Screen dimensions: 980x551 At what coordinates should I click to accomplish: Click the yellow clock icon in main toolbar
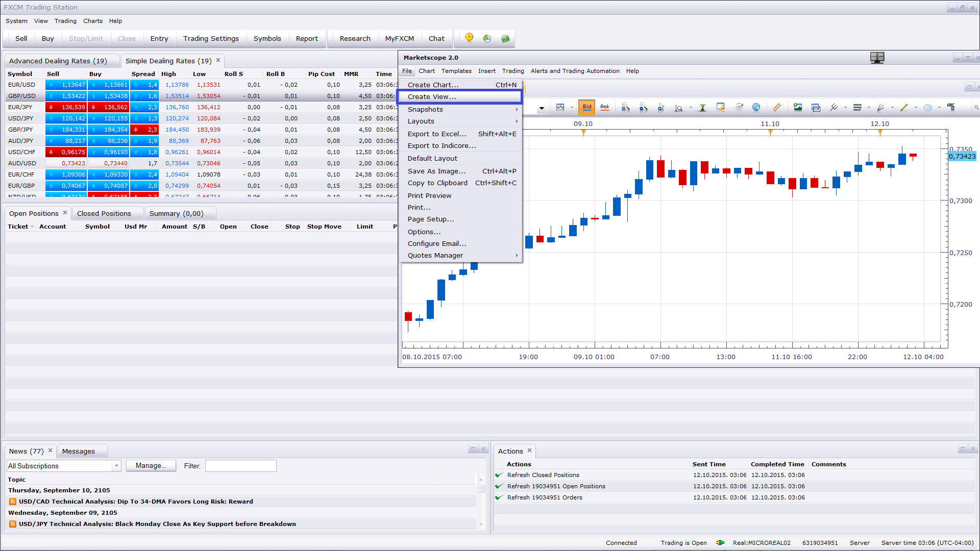point(469,38)
